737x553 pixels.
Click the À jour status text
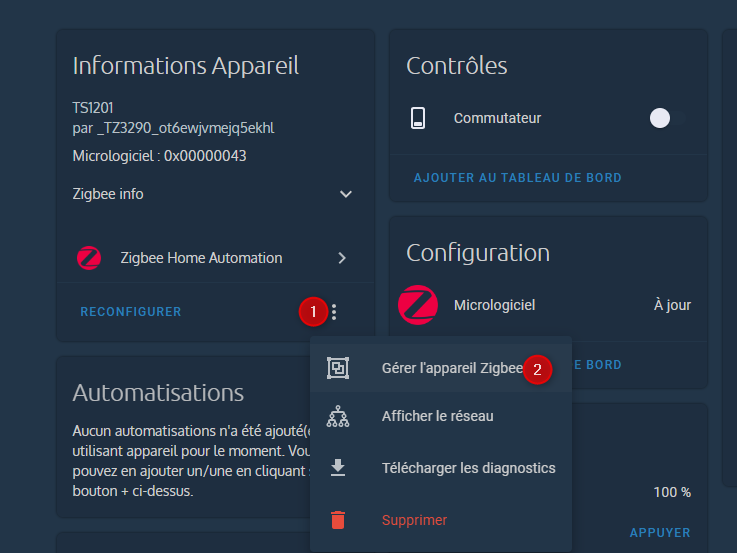(x=672, y=305)
